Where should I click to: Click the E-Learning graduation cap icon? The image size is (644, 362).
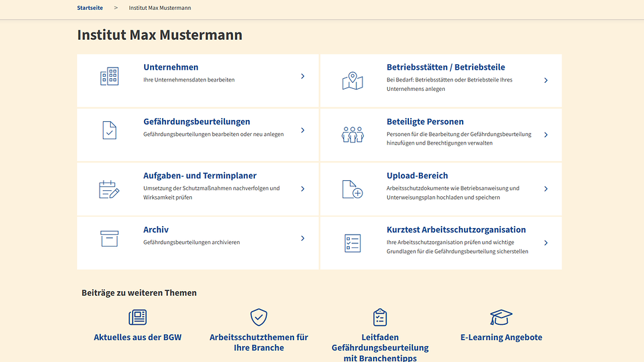(x=501, y=318)
